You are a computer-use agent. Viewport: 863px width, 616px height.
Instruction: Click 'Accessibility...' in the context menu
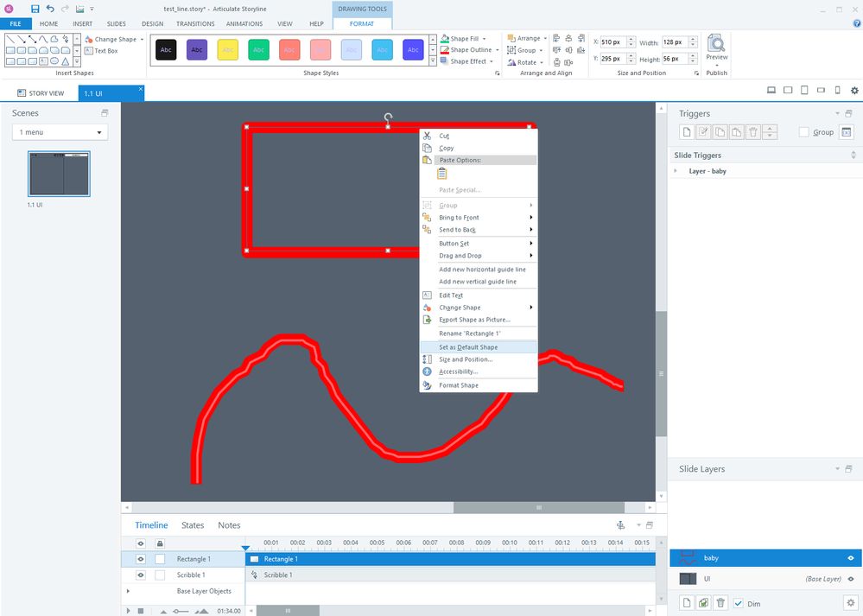478,372
